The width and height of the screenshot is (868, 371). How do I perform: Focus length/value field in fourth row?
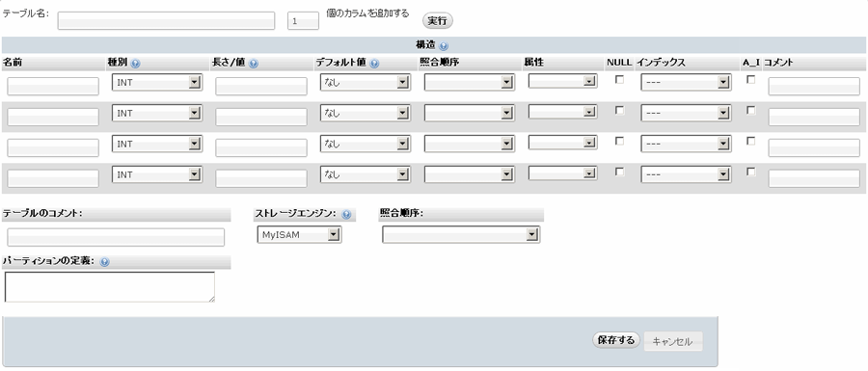pos(261,178)
